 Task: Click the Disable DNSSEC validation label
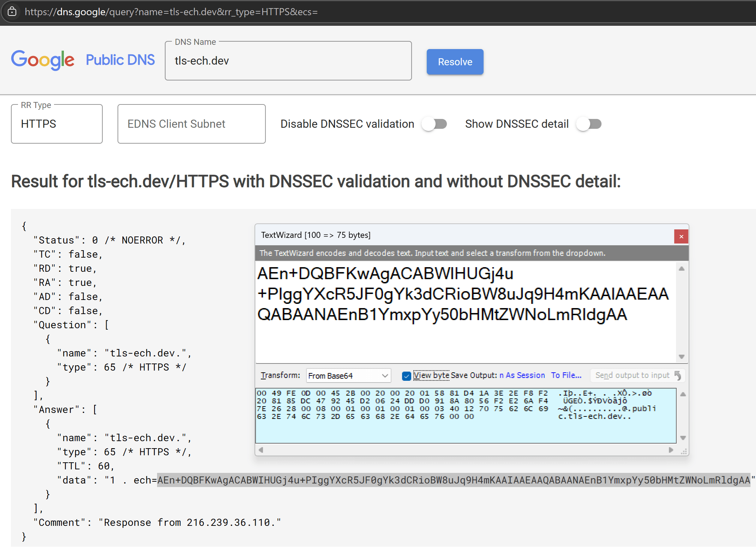pyautogui.click(x=347, y=124)
